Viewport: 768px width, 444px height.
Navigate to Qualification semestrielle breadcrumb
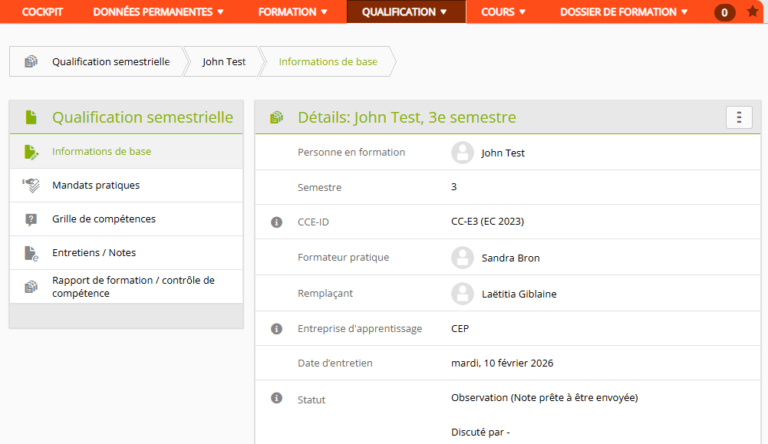[x=111, y=62]
